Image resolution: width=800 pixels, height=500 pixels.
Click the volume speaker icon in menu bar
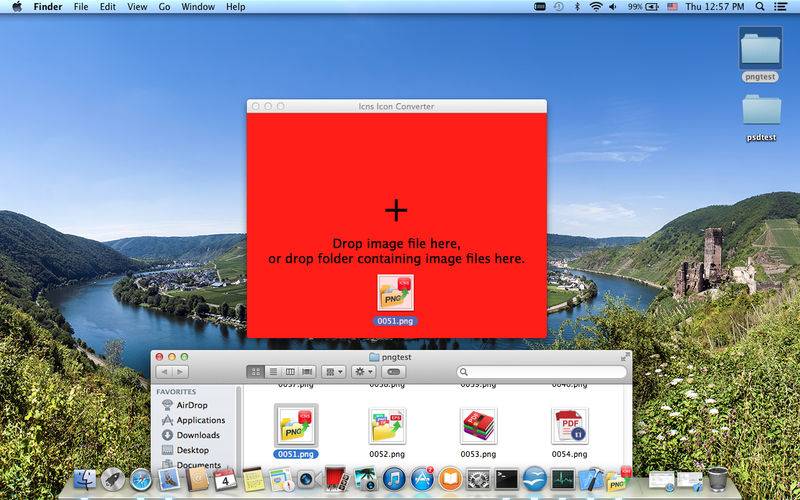[x=613, y=7]
